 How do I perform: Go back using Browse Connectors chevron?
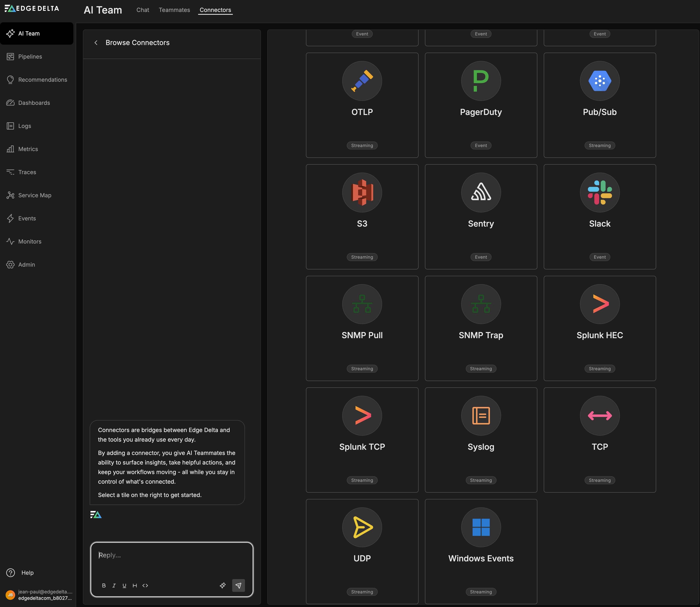click(96, 43)
